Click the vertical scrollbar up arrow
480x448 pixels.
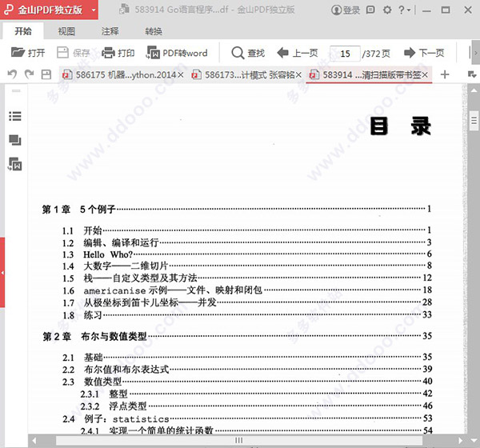pyautogui.click(x=474, y=90)
